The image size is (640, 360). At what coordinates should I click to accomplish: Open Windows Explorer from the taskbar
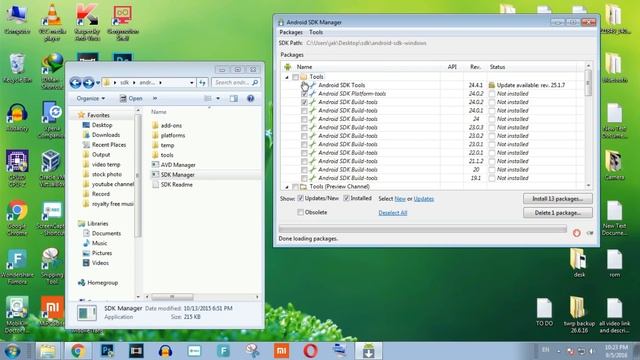point(48,351)
